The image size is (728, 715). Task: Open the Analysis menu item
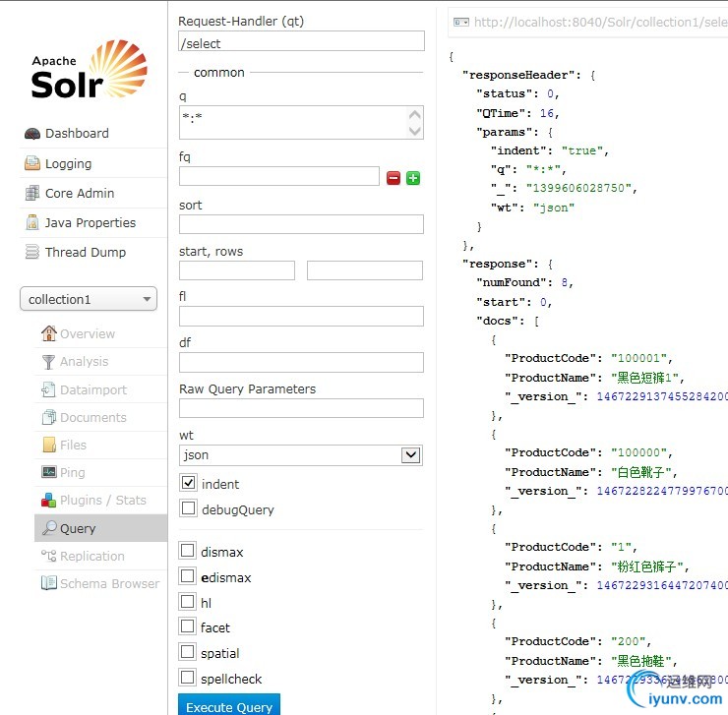tap(84, 362)
